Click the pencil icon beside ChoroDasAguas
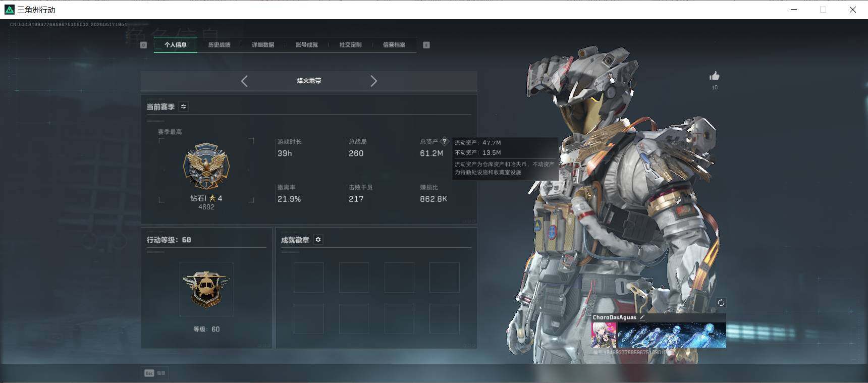Viewport: 868px width, 383px height. [x=642, y=317]
